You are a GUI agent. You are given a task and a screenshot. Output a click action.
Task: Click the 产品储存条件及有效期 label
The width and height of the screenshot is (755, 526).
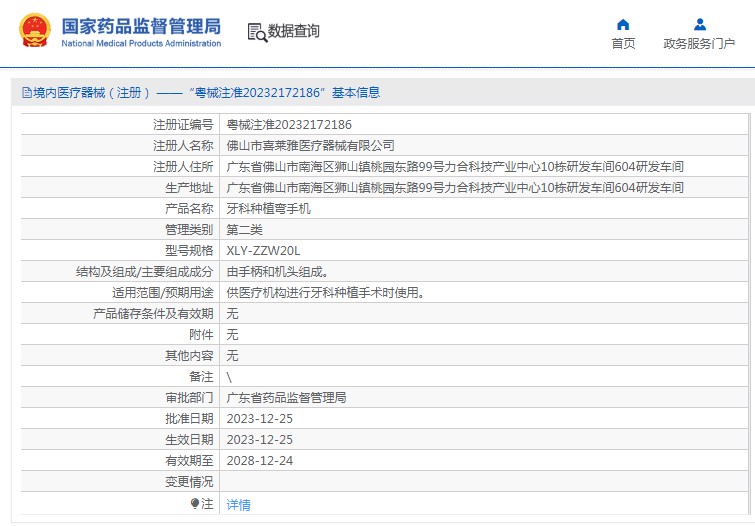coord(153,314)
